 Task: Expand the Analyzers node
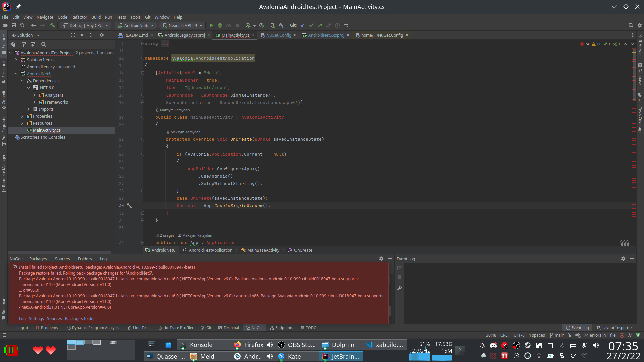point(34,95)
